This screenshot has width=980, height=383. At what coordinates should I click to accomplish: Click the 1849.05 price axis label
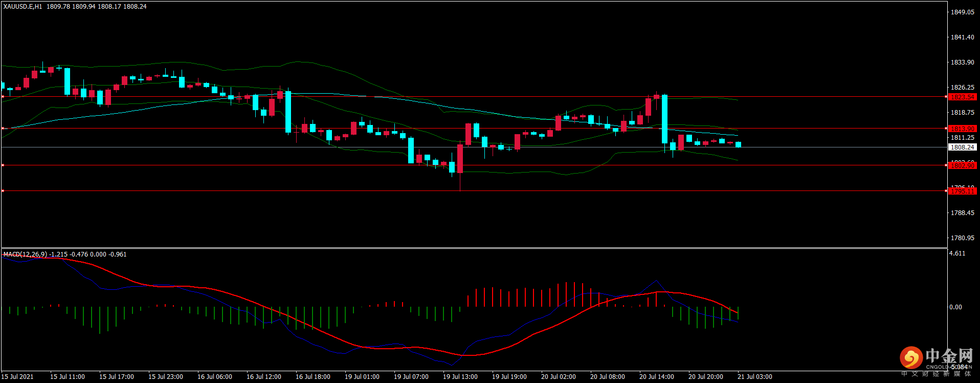(x=962, y=12)
